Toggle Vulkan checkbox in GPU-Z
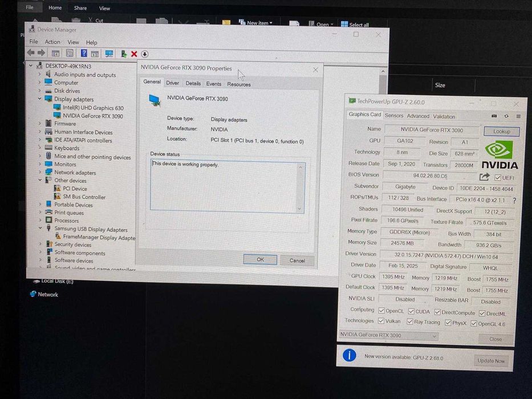Viewport: 532px width, 399px height. pos(381,320)
